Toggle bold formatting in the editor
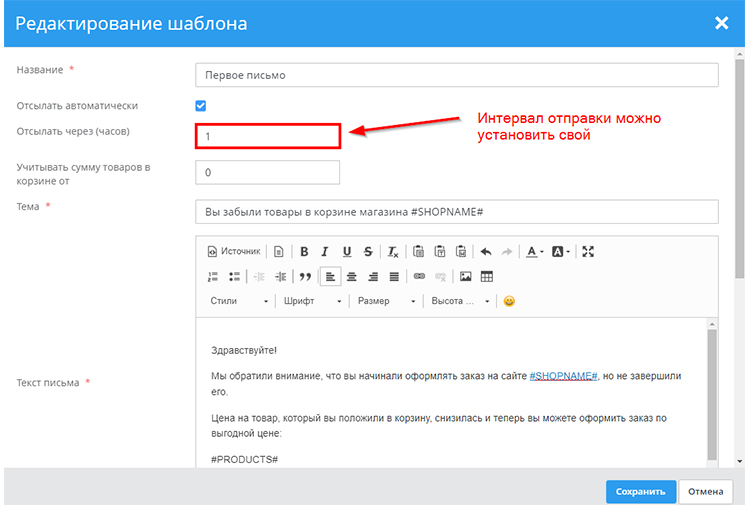750x505 pixels. tap(304, 252)
